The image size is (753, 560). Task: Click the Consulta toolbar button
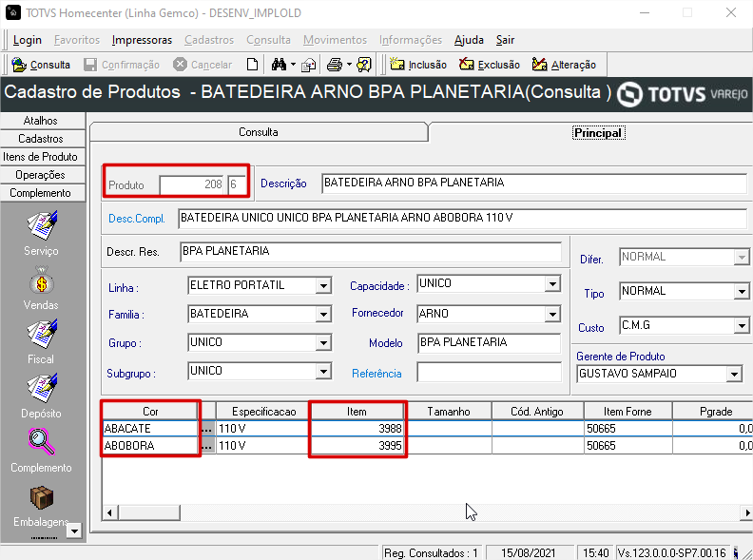coord(41,65)
